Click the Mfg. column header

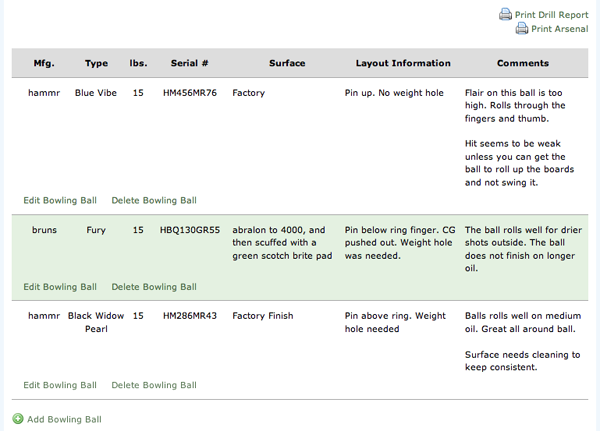pyautogui.click(x=44, y=64)
